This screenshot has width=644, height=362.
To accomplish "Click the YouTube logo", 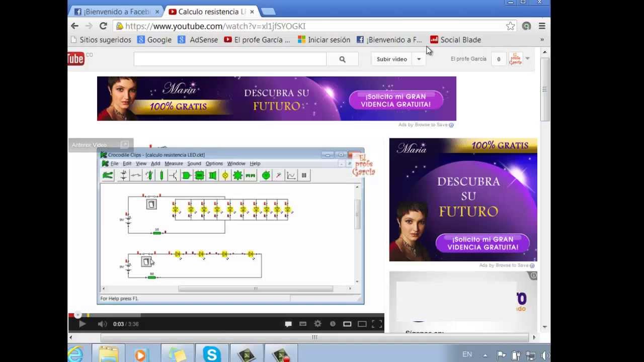I will coord(76,59).
